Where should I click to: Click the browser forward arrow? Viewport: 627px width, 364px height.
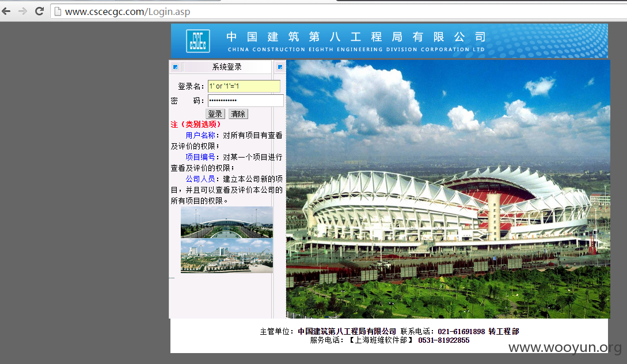pos(22,11)
